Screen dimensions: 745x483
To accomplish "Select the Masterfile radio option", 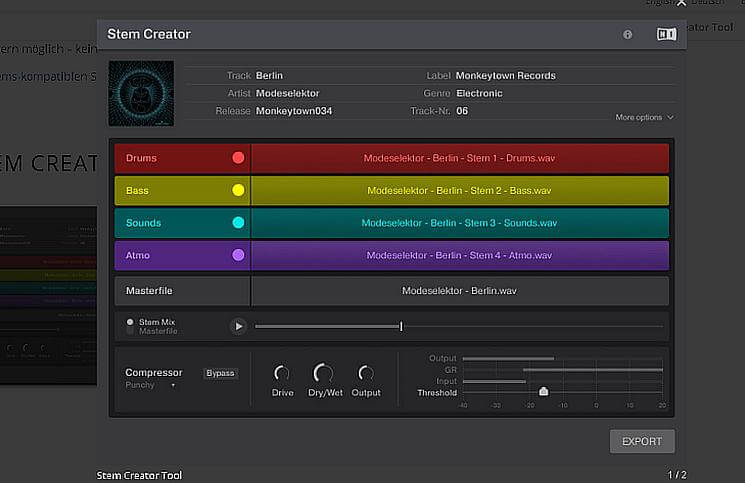I will [x=130, y=331].
